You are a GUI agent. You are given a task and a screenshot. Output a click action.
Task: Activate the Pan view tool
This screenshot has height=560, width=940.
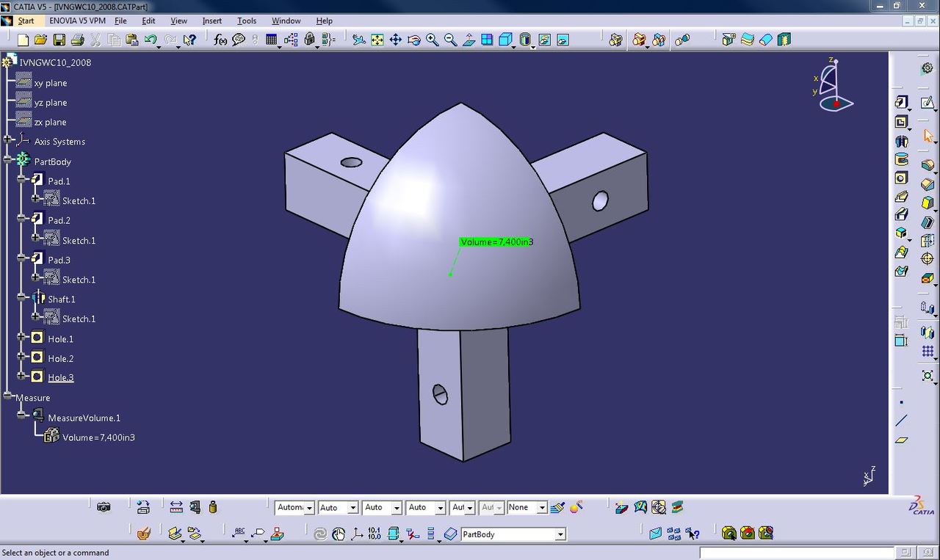[x=396, y=40]
